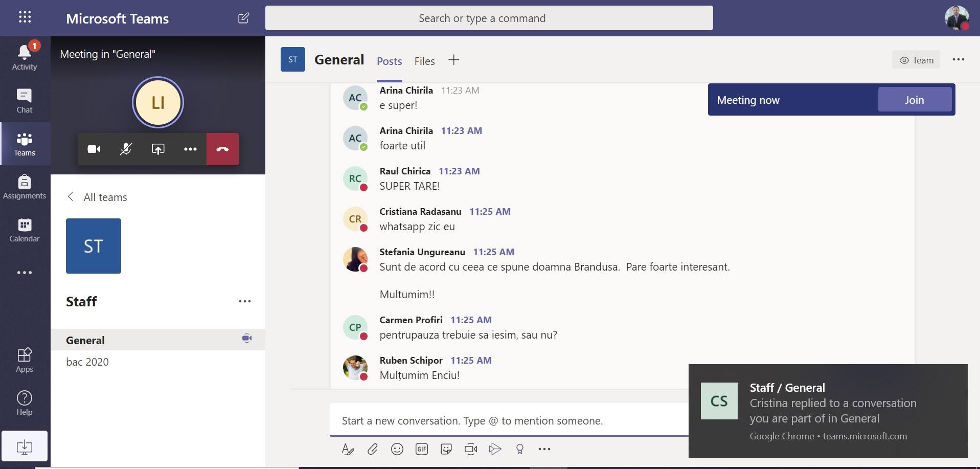The height and width of the screenshot is (469, 980).
Task: Share screen in the meeting controls
Action: click(x=158, y=149)
